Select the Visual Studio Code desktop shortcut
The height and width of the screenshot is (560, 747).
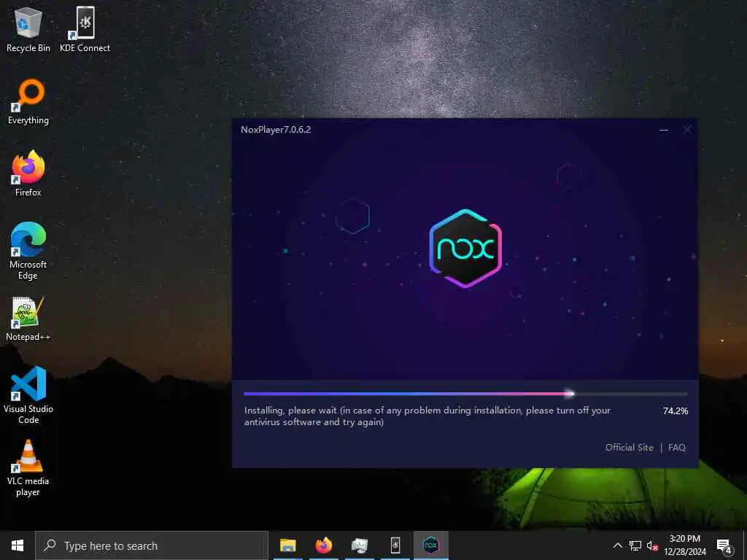[x=28, y=395]
